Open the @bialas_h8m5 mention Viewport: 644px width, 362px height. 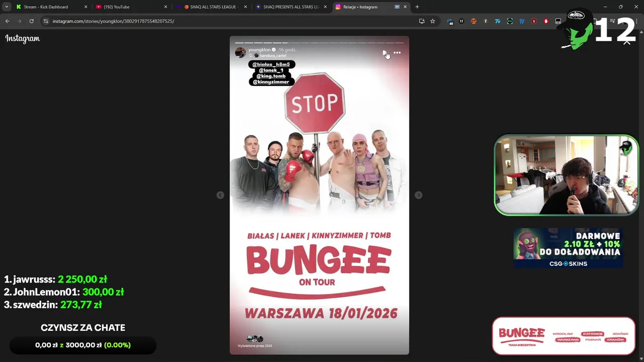click(x=271, y=64)
